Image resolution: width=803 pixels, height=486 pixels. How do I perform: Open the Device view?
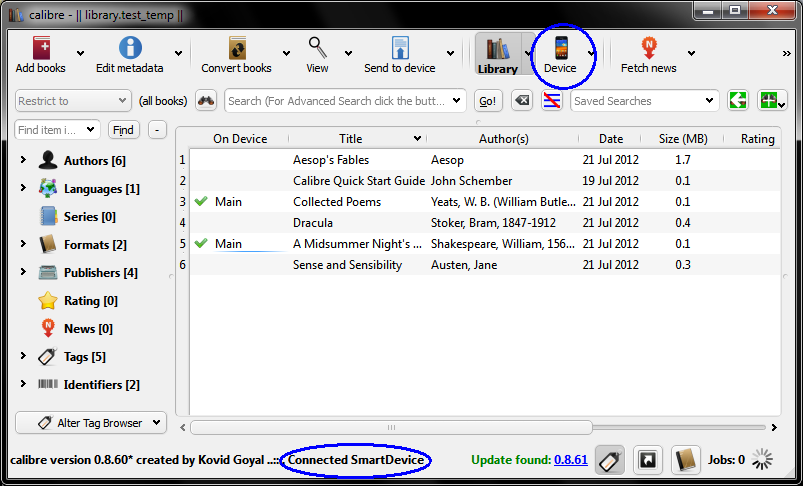560,54
